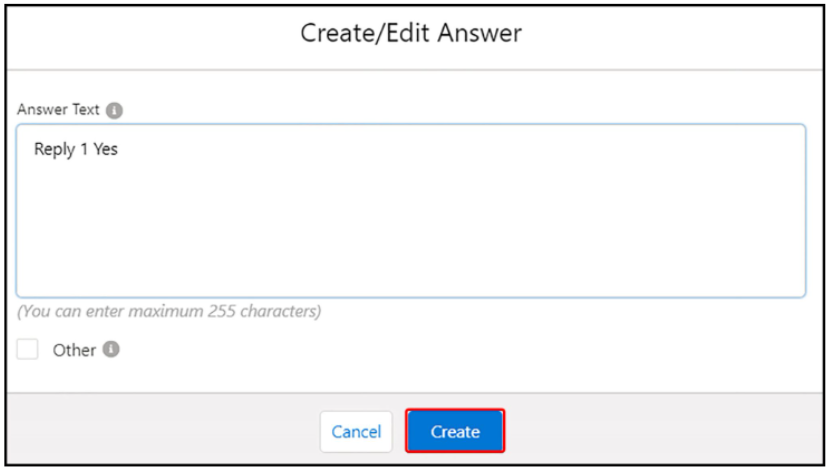Place cursor right after "Reply 1 Yes"
Viewport: 829px width, 468px height.
tap(120, 150)
